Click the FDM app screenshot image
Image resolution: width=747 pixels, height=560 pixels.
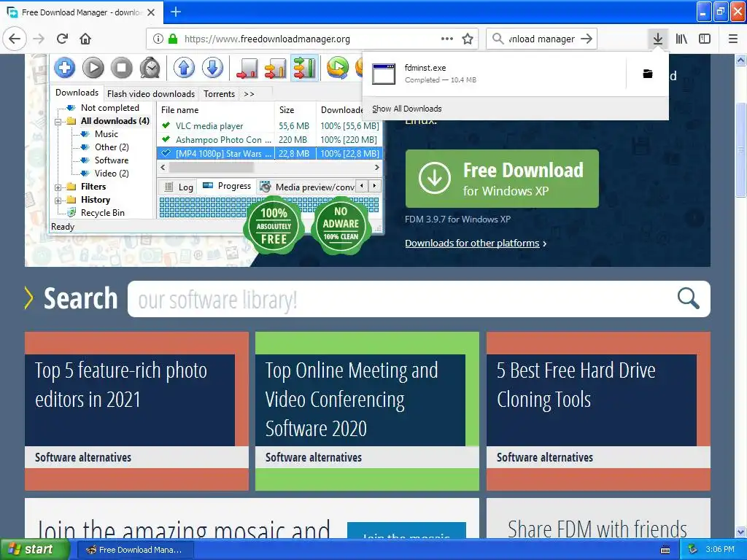[217, 144]
